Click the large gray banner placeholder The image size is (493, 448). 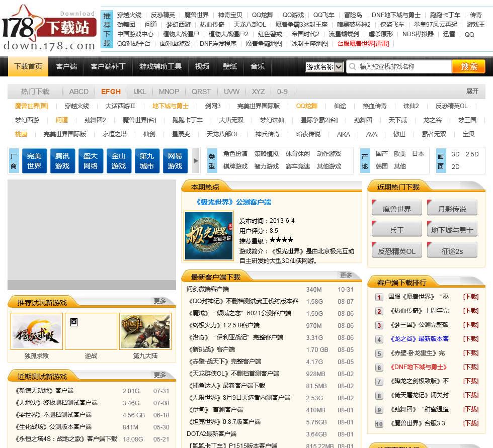pyautogui.click(x=92, y=235)
